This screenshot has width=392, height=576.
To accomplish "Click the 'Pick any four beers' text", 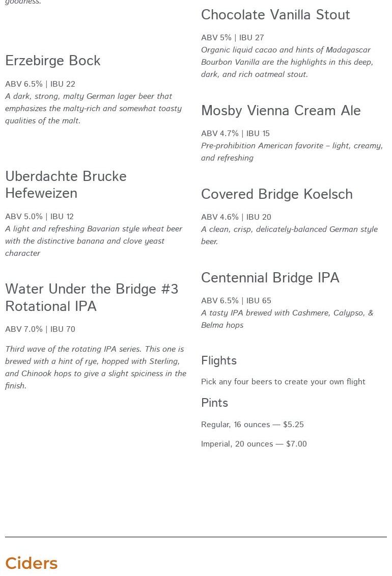I will tap(283, 382).
